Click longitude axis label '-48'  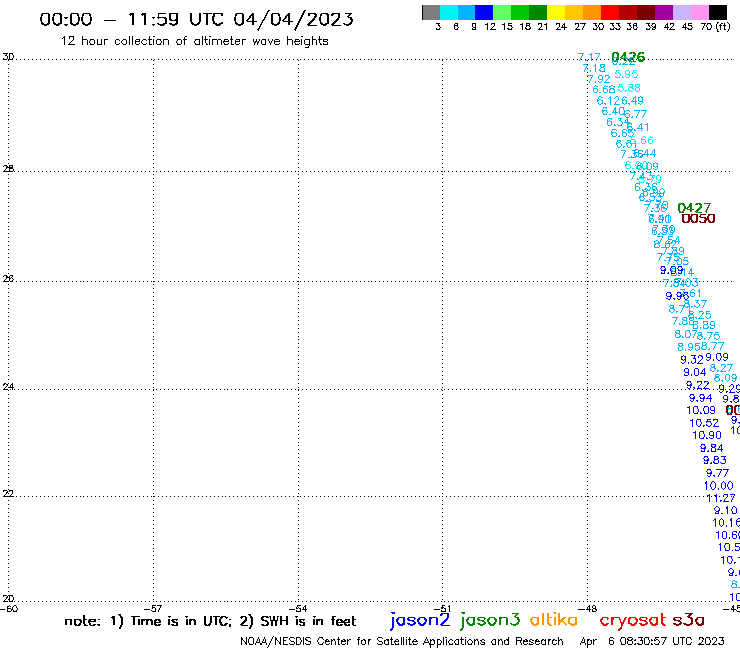588,609
